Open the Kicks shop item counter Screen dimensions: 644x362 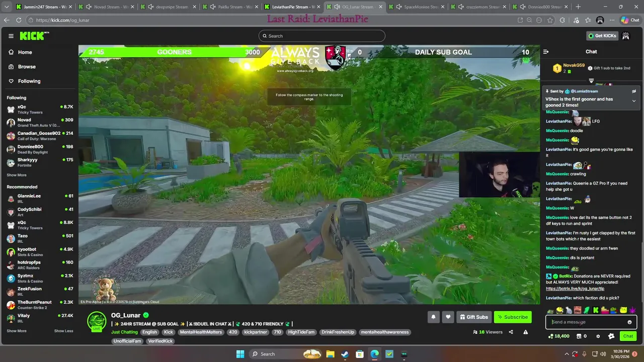coord(582,336)
